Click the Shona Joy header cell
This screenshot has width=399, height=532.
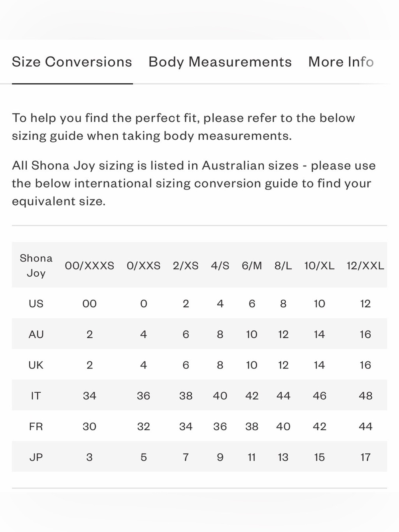tap(36, 265)
